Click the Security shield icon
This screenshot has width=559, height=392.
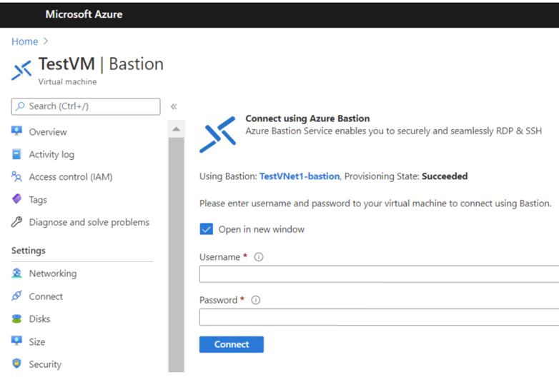17,364
